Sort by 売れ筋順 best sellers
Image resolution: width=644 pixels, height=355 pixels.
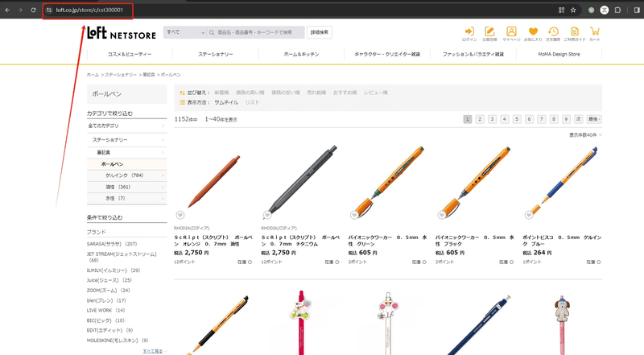click(x=316, y=93)
